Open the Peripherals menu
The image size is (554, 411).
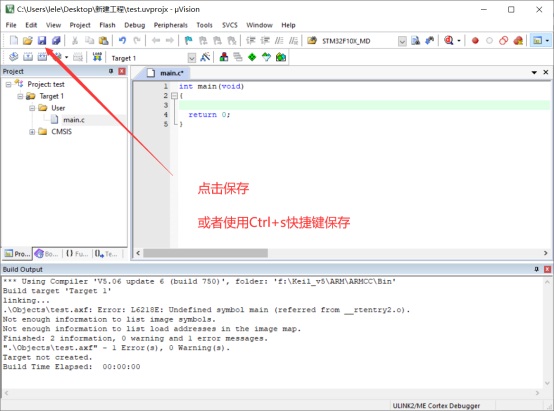coord(171,25)
